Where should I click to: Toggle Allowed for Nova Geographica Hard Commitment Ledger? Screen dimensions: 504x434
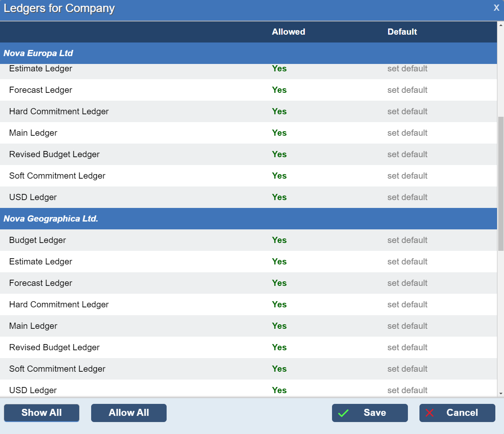tap(279, 304)
